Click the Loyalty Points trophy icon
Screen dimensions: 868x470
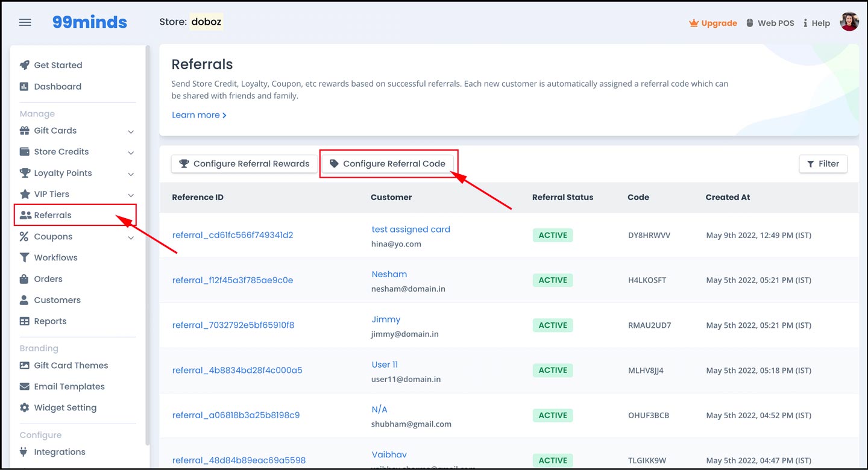24,173
